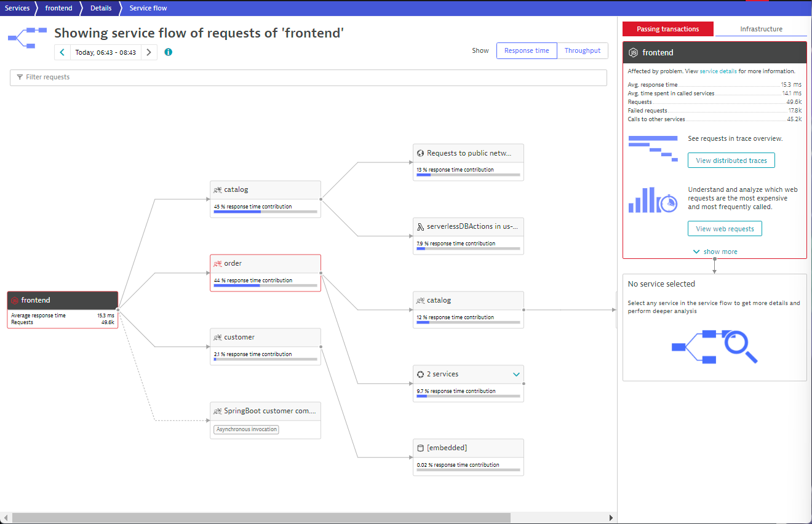This screenshot has width=812, height=524.
Task: Click the info icon beside the timeframe
Action: 169,52
